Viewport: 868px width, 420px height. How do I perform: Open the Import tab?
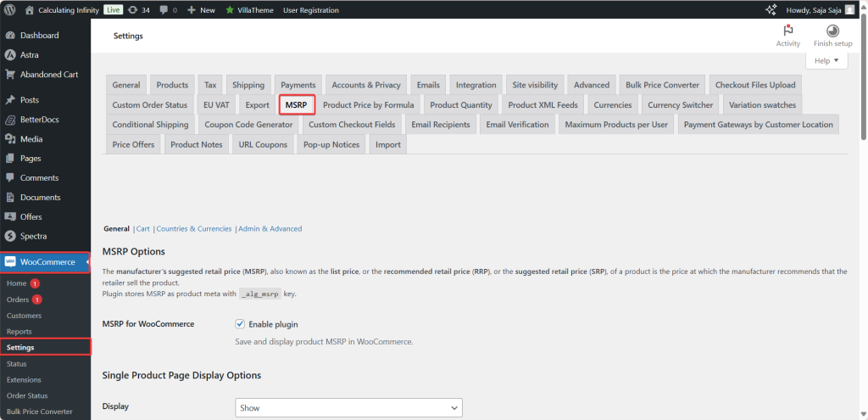[x=388, y=144]
